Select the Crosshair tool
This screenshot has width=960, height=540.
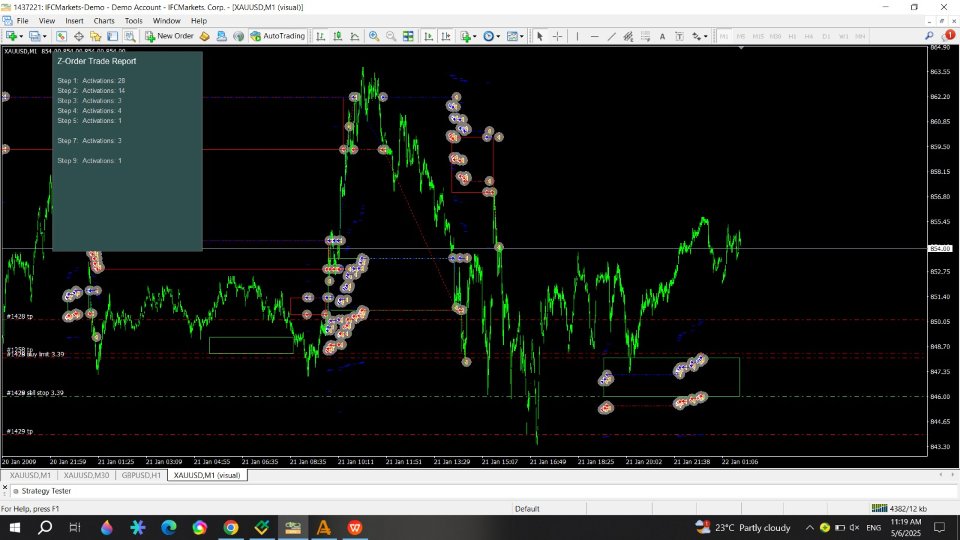point(557,36)
